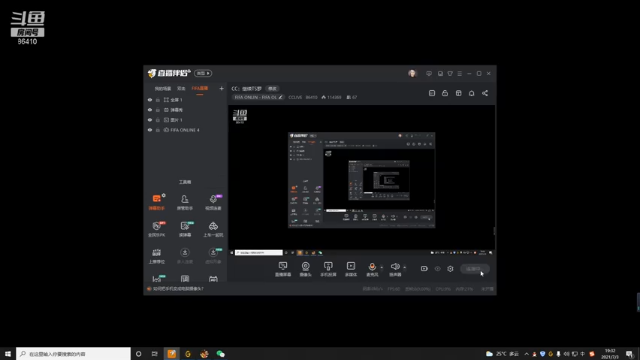Image resolution: width=640 pixels, height=360 pixels.
Task: Open the hamburger menu in the title bar
Action: click(460, 73)
